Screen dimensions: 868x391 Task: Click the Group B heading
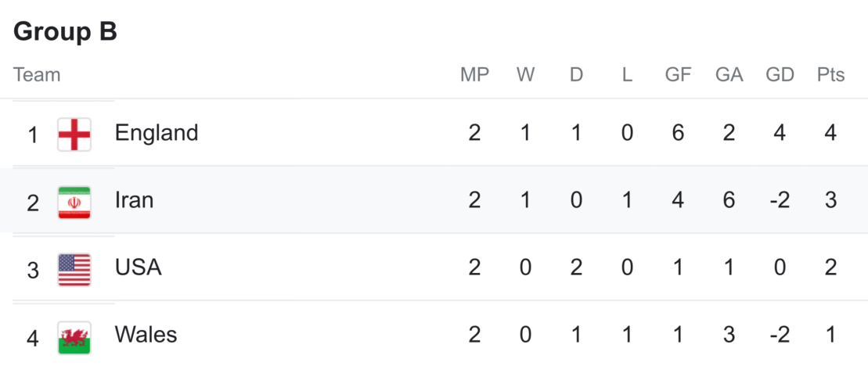pos(65,31)
